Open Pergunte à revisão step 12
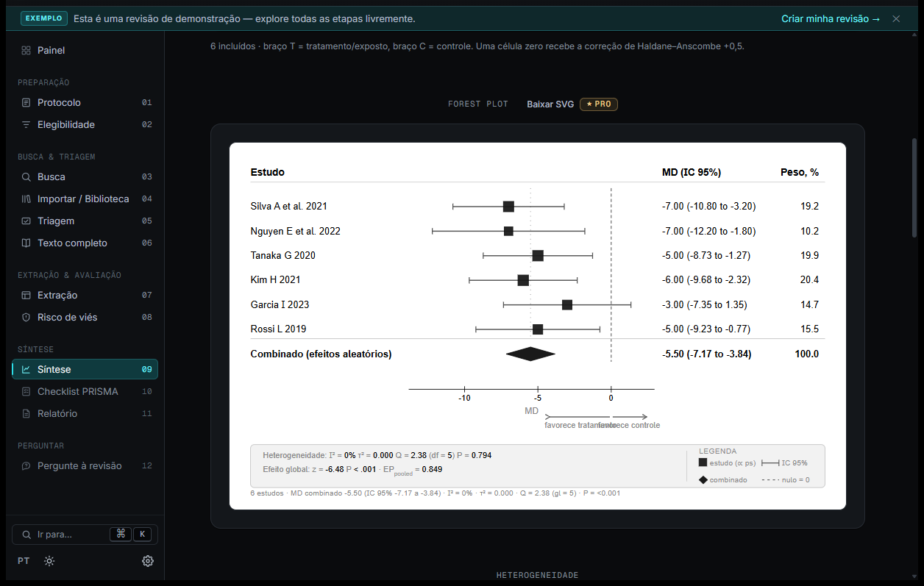 [x=85, y=466]
